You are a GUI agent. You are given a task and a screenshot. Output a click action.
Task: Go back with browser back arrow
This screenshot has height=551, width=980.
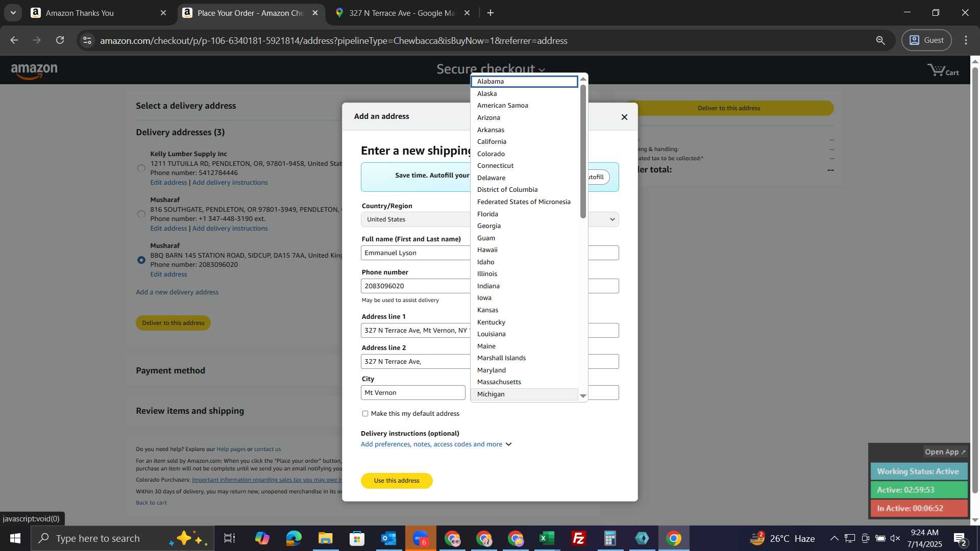click(x=14, y=40)
